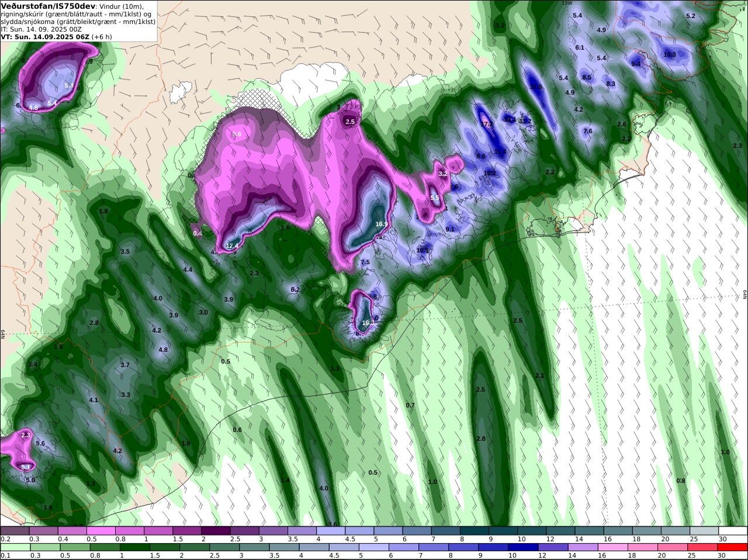Click the 3.0 value on the map
Image resolution: width=748 pixels, height=560 pixels.
pyautogui.click(x=203, y=313)
